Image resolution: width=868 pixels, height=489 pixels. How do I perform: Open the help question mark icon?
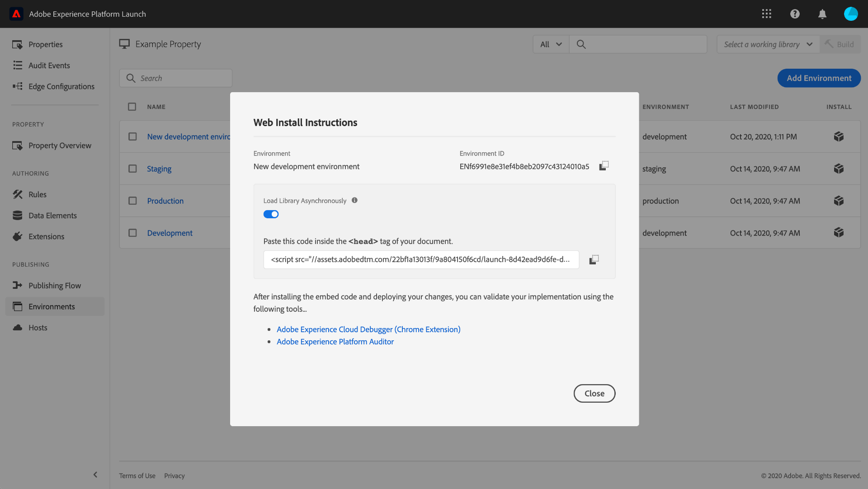click(795, 14)
